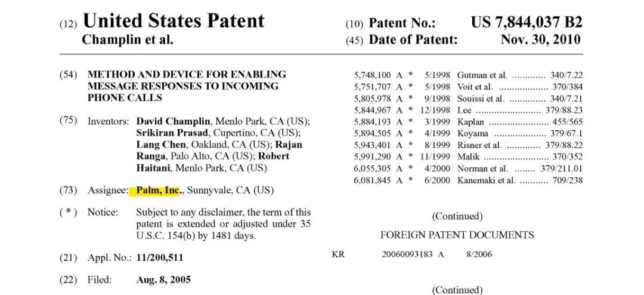Image resolution: width=644 pixels, height=295 pixels.
Task: Click the Champlin et al. header name
Action: pyautogui.click(x=127, y=40)
